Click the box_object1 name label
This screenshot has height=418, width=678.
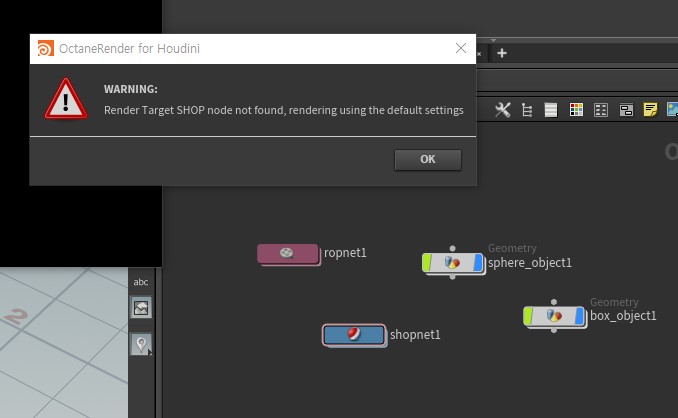[x=623, y=316]
